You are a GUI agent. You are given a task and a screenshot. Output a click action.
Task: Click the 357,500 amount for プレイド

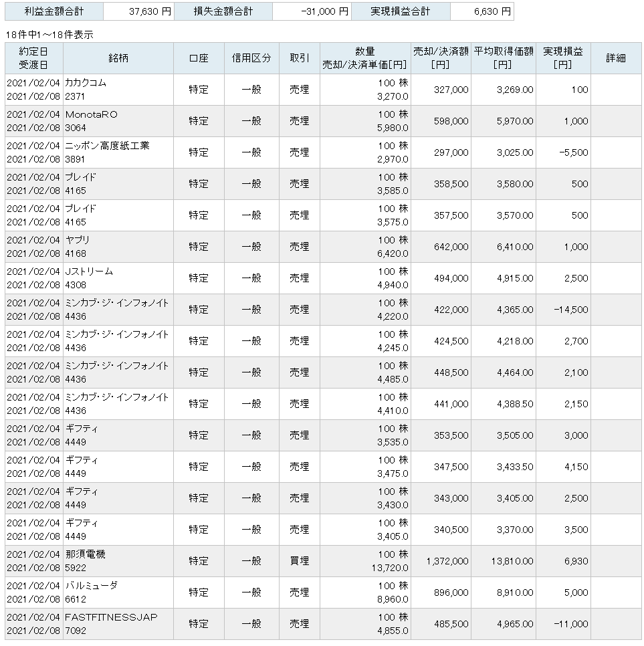click(451, 215)
